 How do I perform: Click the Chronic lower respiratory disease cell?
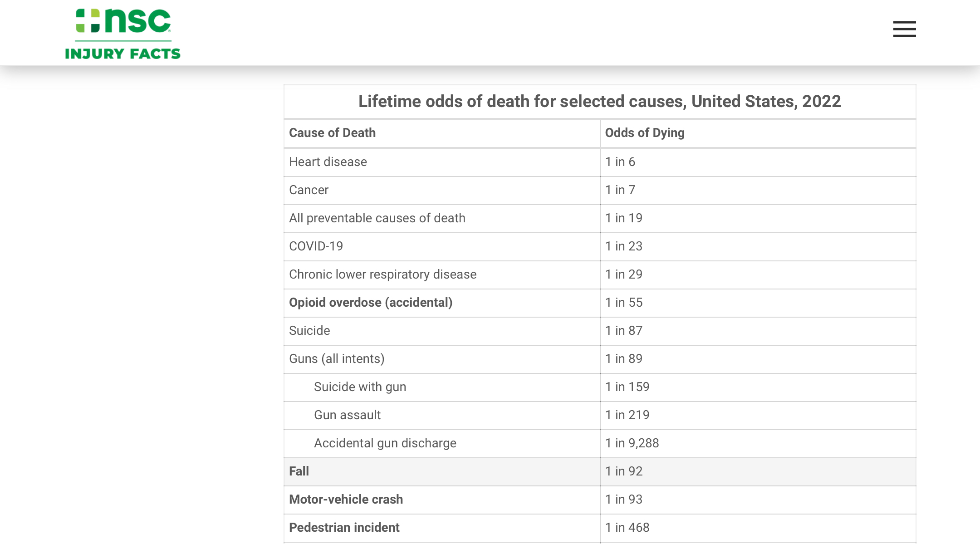tap(382, 274)
